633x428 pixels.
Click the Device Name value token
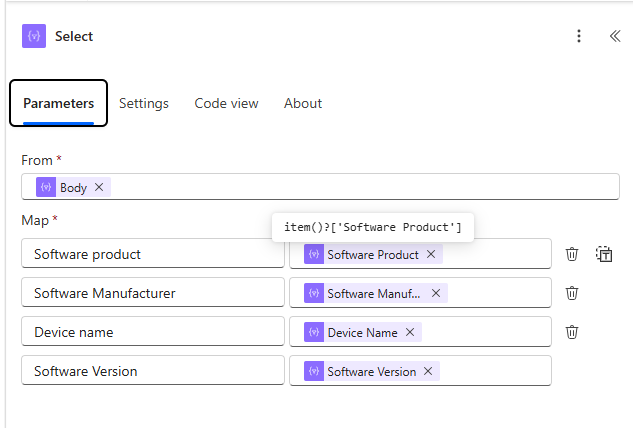(x=363, y=332)
